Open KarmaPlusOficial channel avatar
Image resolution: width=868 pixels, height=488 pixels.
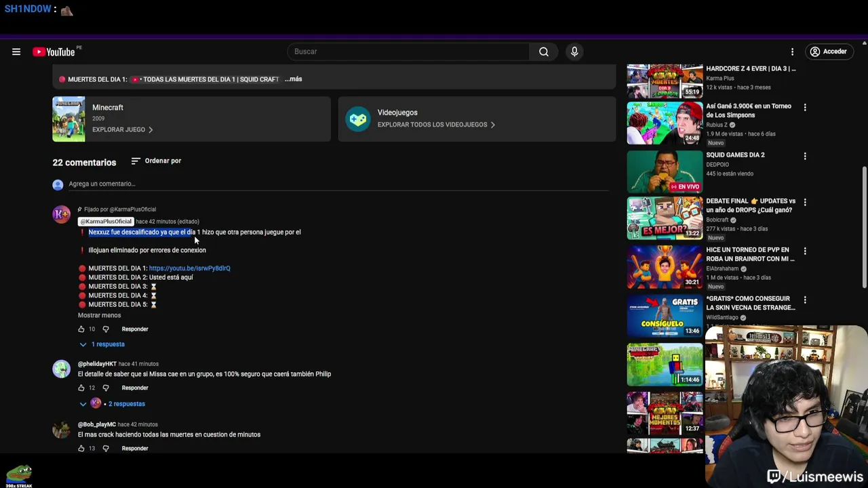(61, 215)
